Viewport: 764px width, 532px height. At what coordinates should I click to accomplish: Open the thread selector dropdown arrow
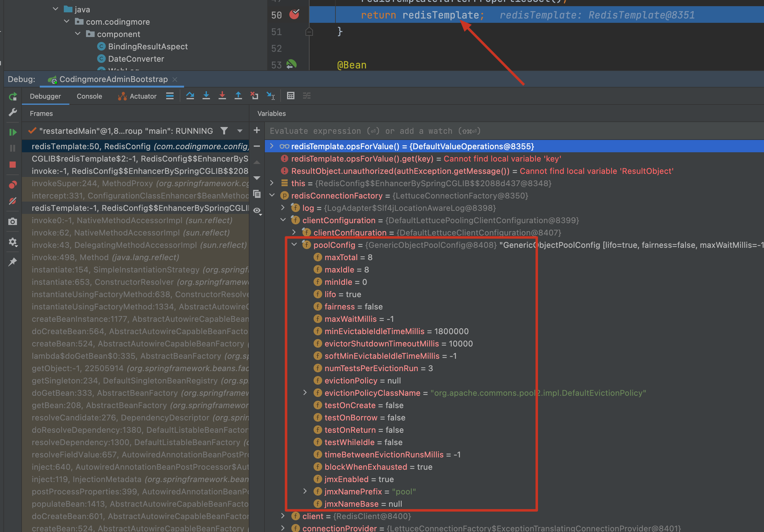point(240,131)
